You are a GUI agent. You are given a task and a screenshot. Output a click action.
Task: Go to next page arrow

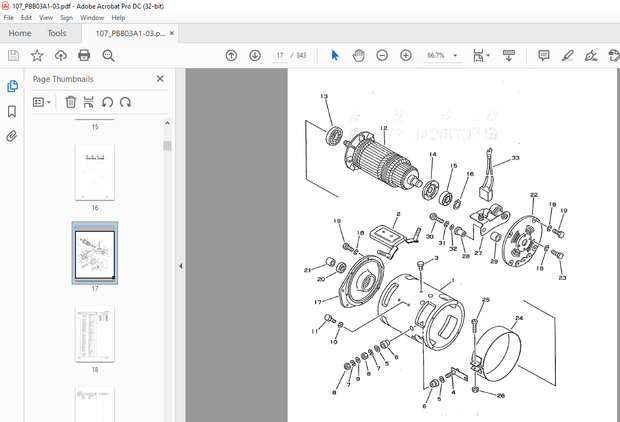coord(255,55)
